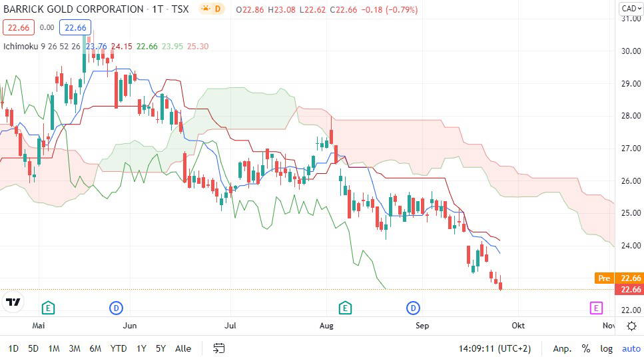Select the 5D time range
This screenshot has width=644, height=357.
33,348
